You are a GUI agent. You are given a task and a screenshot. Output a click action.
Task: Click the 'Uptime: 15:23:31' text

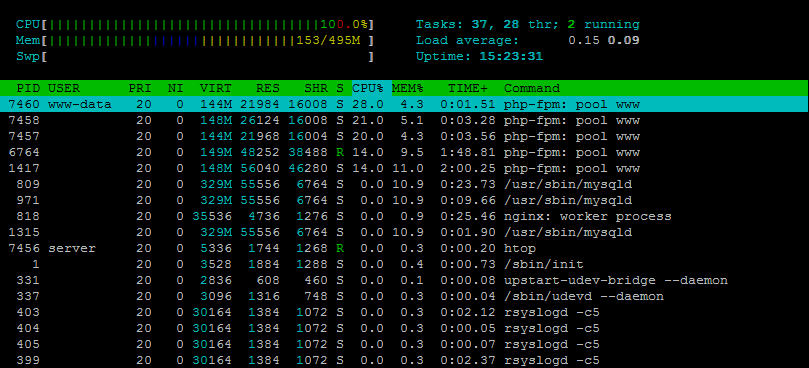(x=479, y=56)
